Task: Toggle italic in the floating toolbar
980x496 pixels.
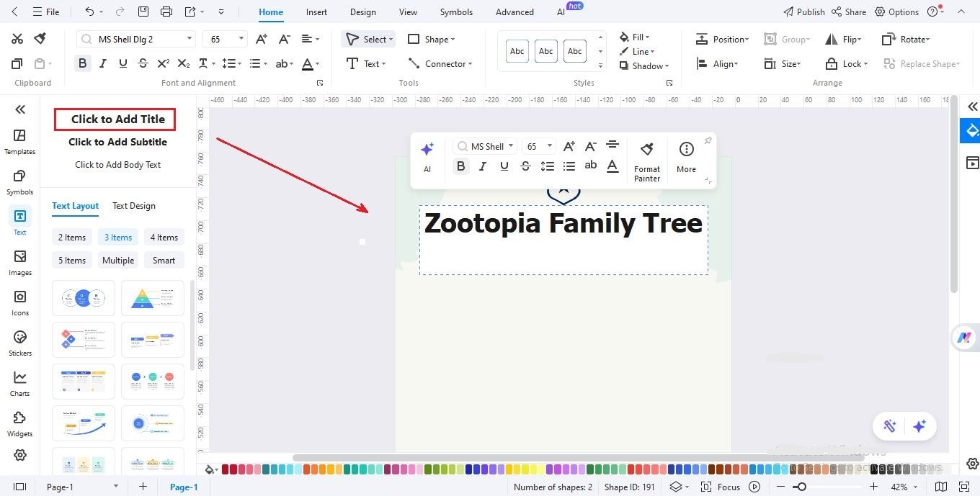Action: (x=483, y=166)
